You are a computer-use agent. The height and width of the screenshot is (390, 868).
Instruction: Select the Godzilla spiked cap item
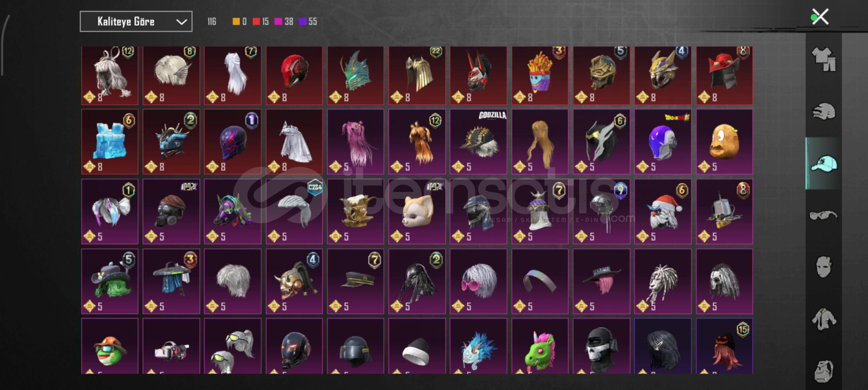478,142
